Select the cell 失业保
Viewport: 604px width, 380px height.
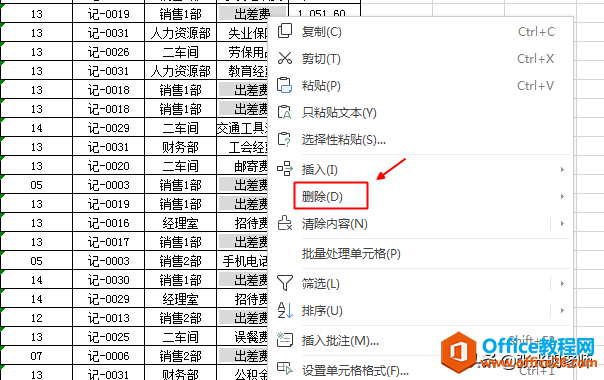click(x=243, y=33)
